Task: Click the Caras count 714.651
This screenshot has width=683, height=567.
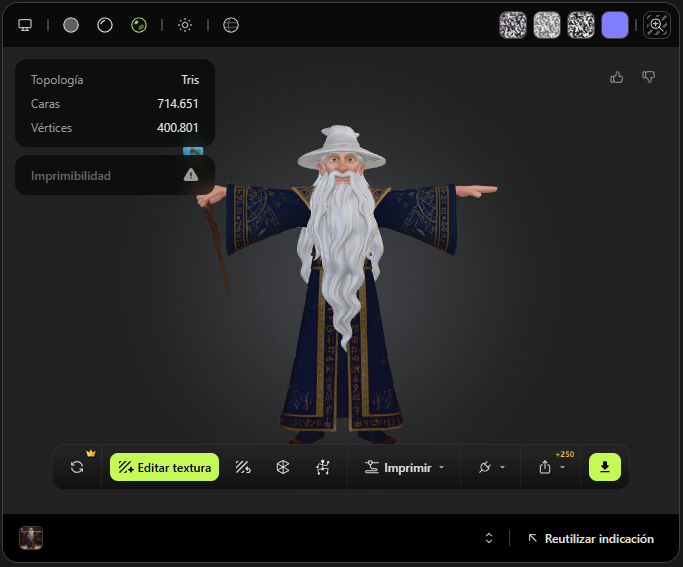Action: (178, 104)
